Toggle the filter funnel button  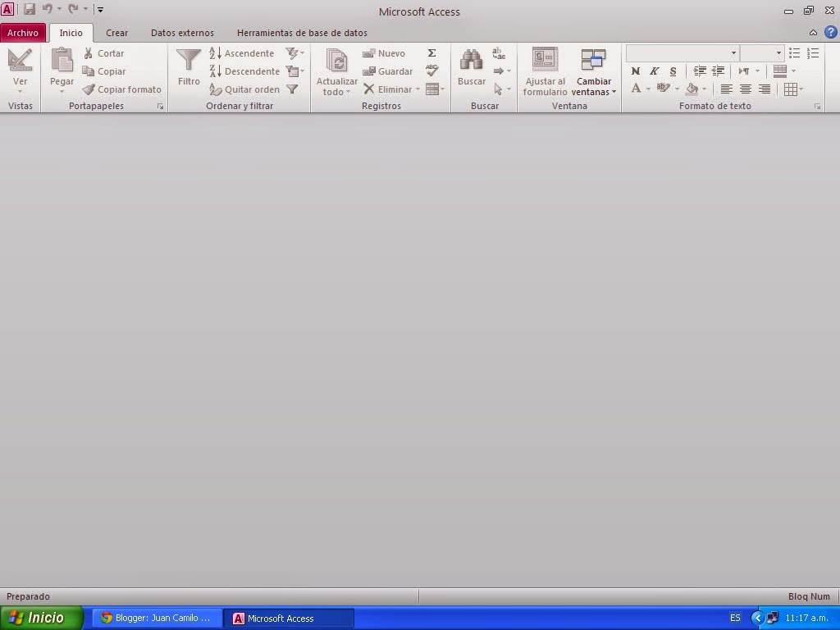(292, 89)
